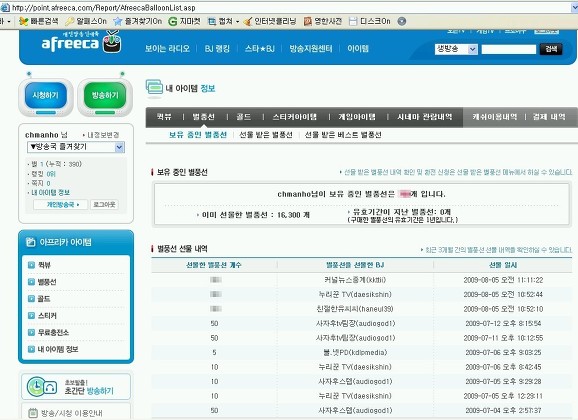Open the 초간단 방송하기 banner
578x420 pixels.
click(x=76, y=386)
